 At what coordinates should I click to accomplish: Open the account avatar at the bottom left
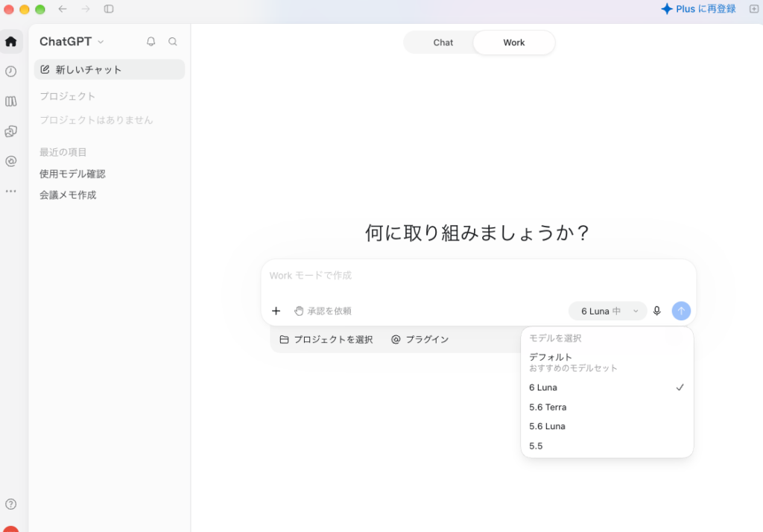click(10, 529)
